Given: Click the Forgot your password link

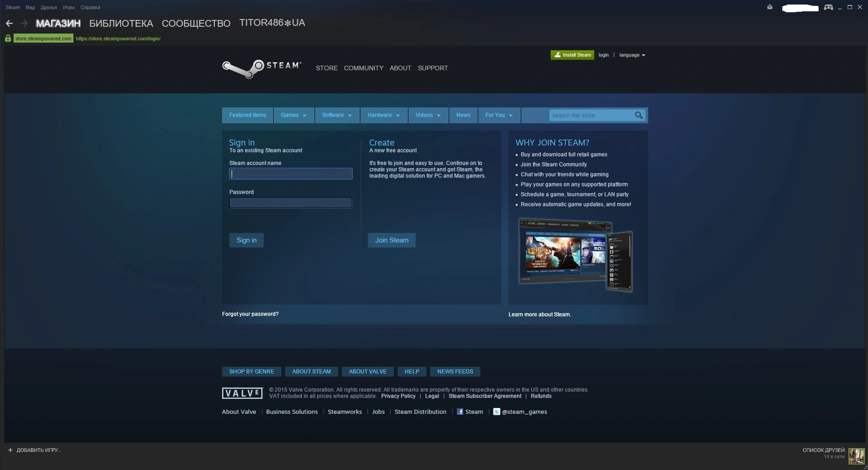Looking at the screenshot, I should (x=250, y=314).
